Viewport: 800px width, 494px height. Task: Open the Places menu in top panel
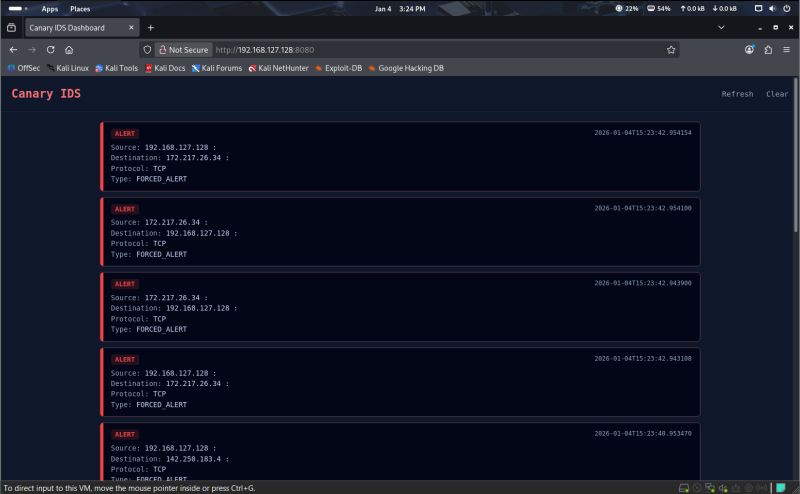point(80,9)
